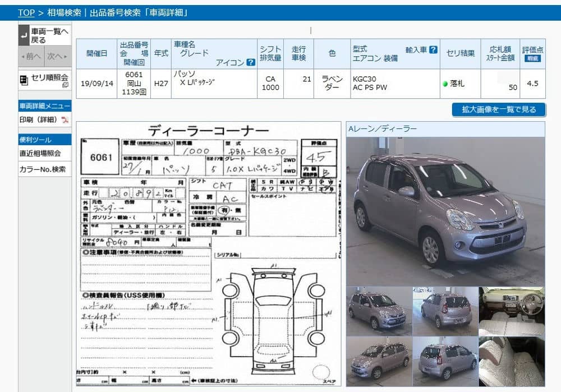Click the start price value 50

pyautogui.click(x=513, y=87)
